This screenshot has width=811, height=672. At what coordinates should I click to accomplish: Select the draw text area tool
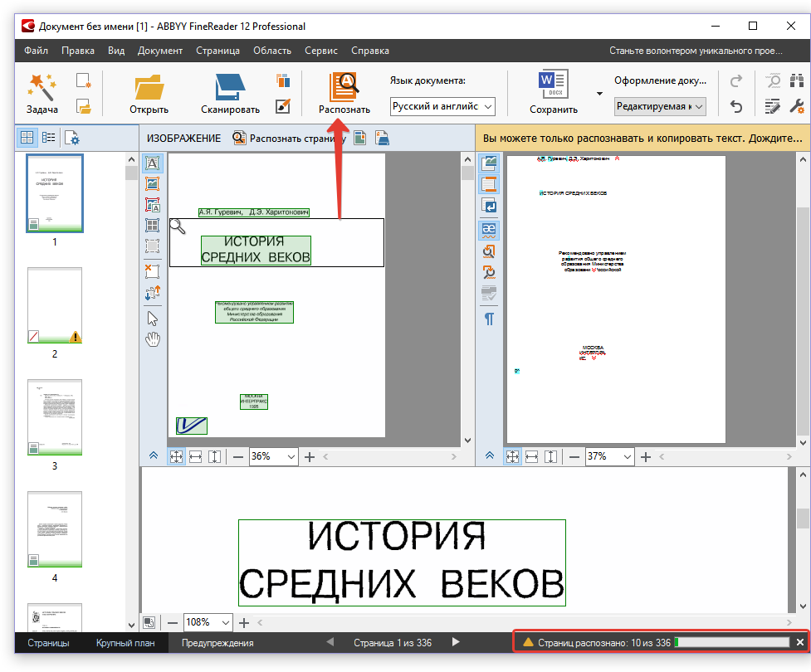point(152,163)
